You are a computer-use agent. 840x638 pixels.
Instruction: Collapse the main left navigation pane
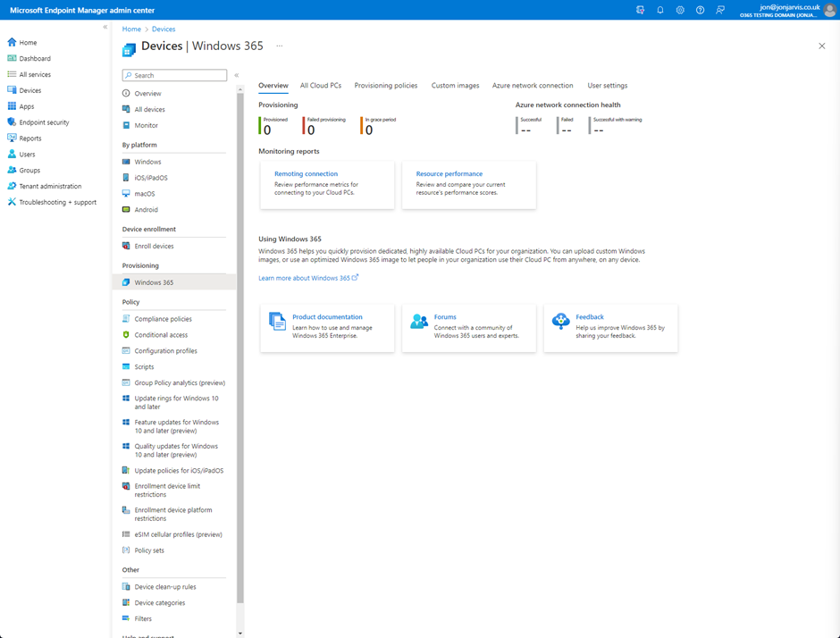[x=105, y=27]
